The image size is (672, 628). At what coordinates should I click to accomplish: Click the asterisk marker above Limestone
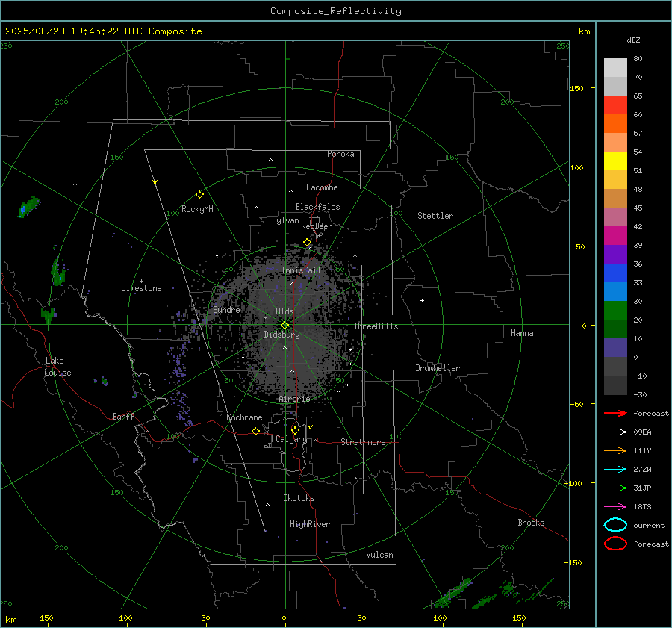pos(141,282)
